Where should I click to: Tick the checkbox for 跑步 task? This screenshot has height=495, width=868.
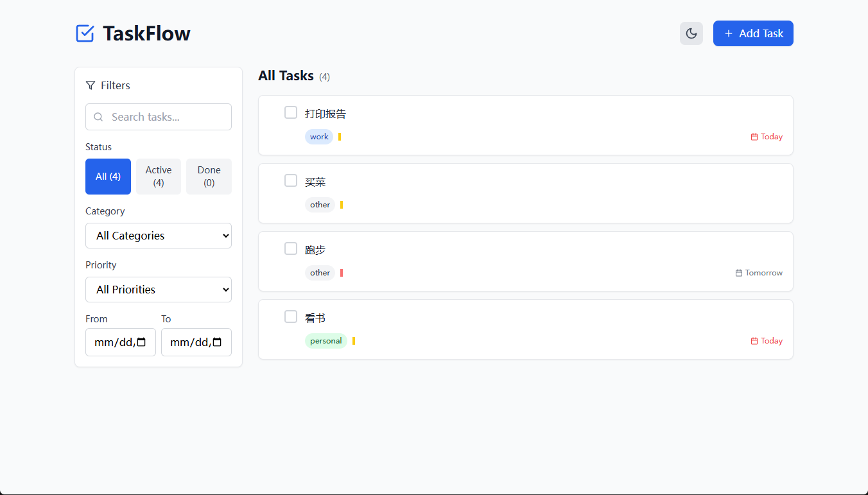[x=291, y=249]
